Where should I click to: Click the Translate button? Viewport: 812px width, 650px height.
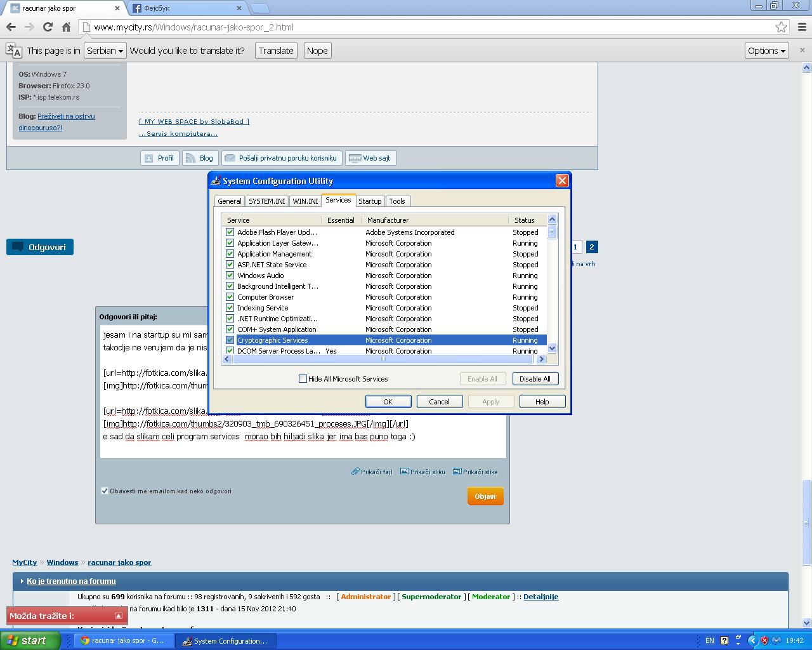pyautogui.click(x=276, y=51)
